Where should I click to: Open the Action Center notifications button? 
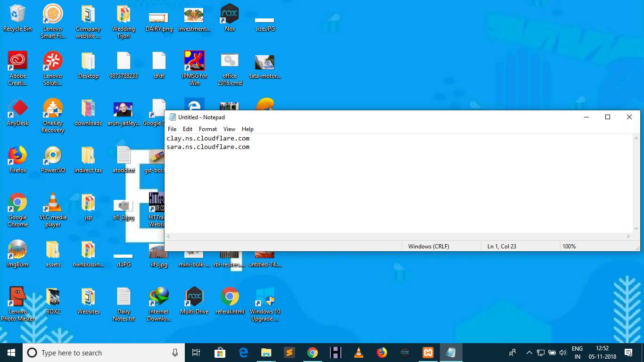pyautogui.click(x=628, y=353)
